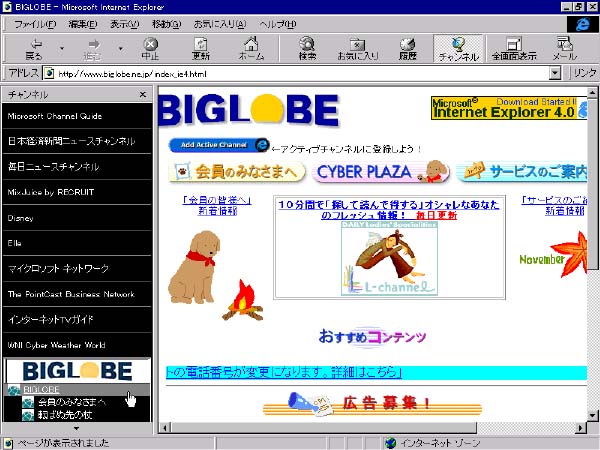Open the Mail (メール) toolbar icon

click(564, 49)
